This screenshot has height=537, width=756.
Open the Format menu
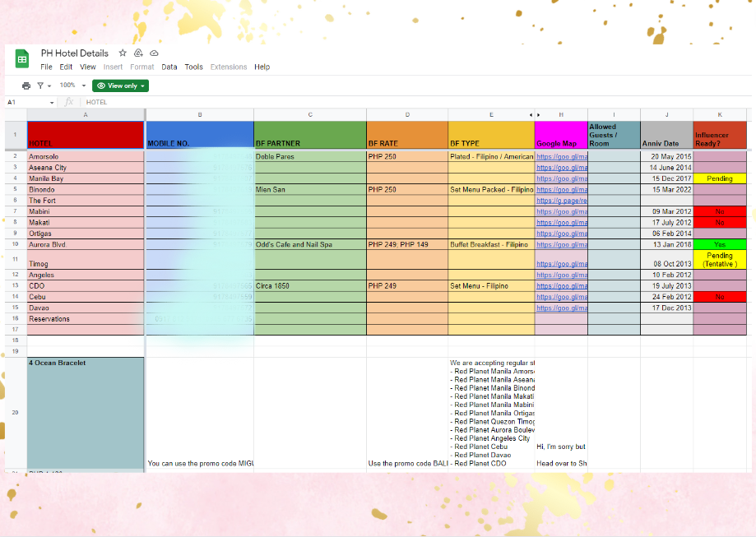(x=142, y=67)
